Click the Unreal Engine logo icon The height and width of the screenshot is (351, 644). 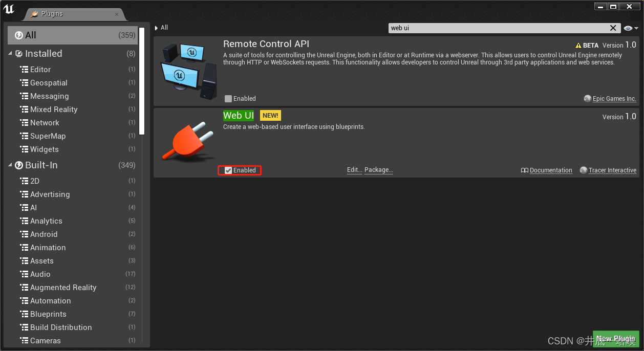tap(9, 9)
